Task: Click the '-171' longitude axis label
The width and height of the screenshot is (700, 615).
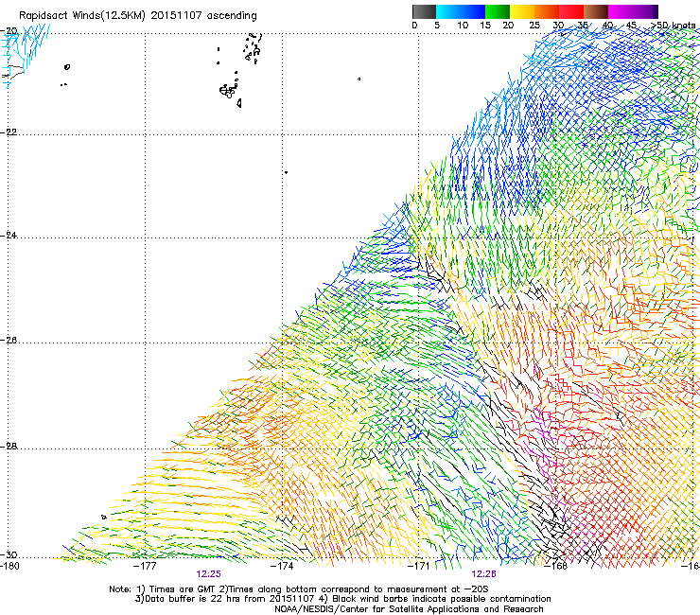Action: tap(419, 566)
